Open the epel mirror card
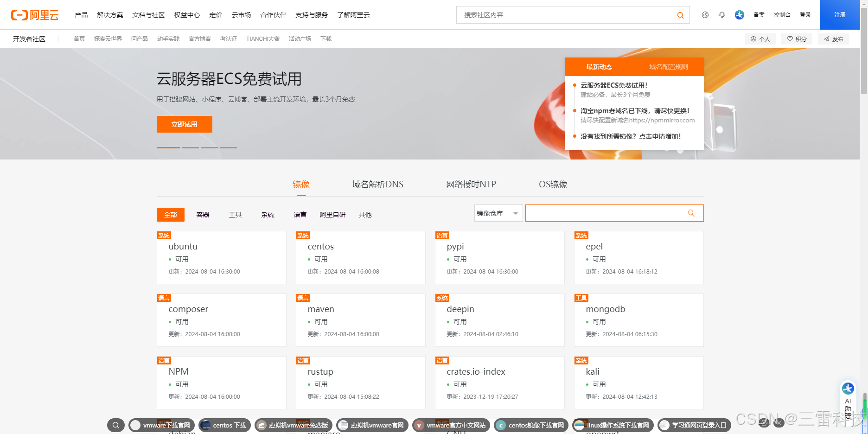 tap(639, 257)
